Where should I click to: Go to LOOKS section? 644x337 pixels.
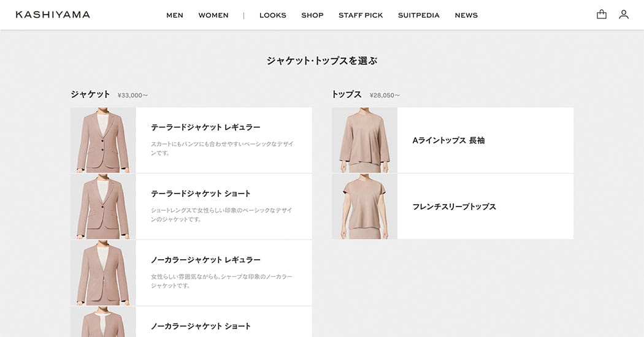click(x=273, y=15)
